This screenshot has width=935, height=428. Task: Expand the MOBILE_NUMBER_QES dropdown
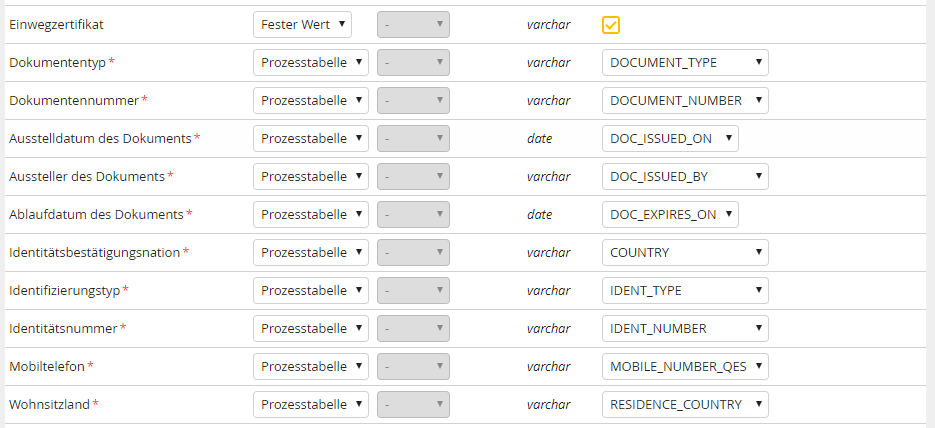685,367
